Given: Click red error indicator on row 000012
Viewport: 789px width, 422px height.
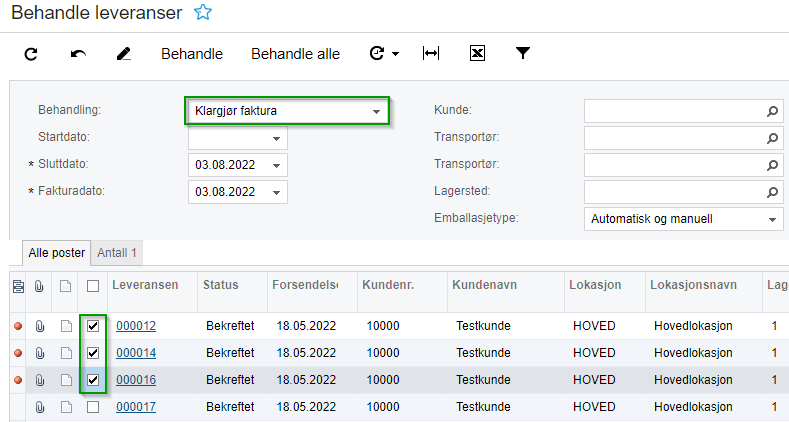Looking at the screenshot, I should coord(18,326).
